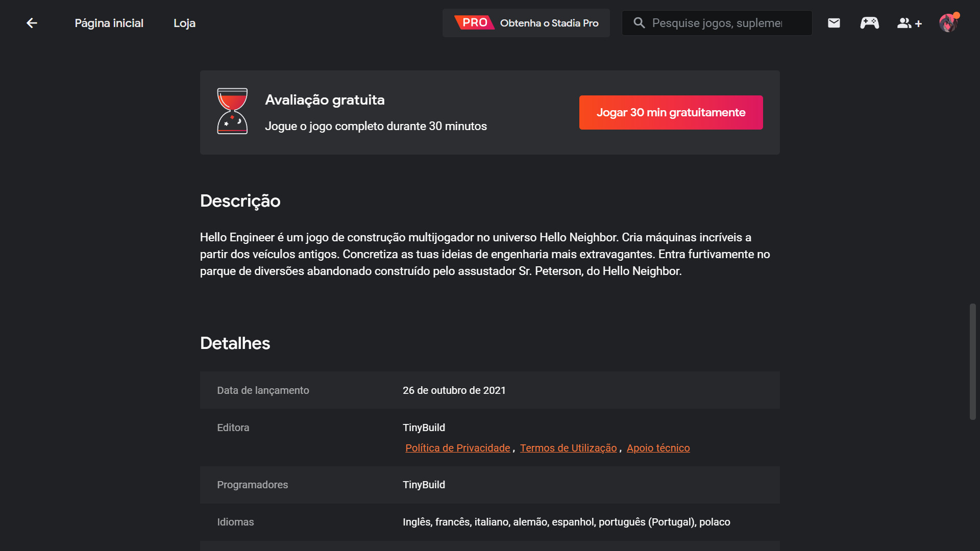
Task: Click the Data de lançamento label
Action: [263, 390]
